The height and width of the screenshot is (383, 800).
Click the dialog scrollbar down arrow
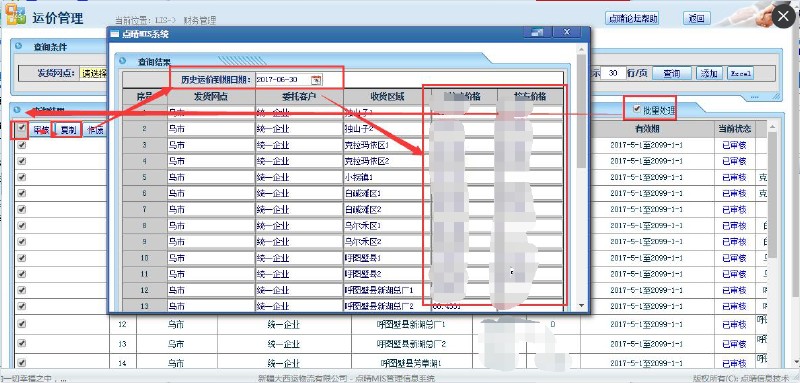(x=581, y=305)
